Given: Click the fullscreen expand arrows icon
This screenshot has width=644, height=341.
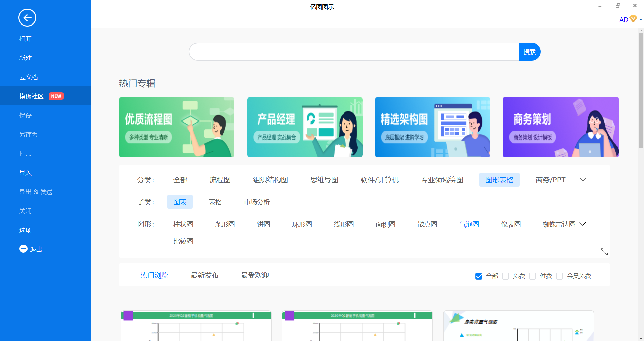Looking at the screenshot, I should [x=604, y=252].
